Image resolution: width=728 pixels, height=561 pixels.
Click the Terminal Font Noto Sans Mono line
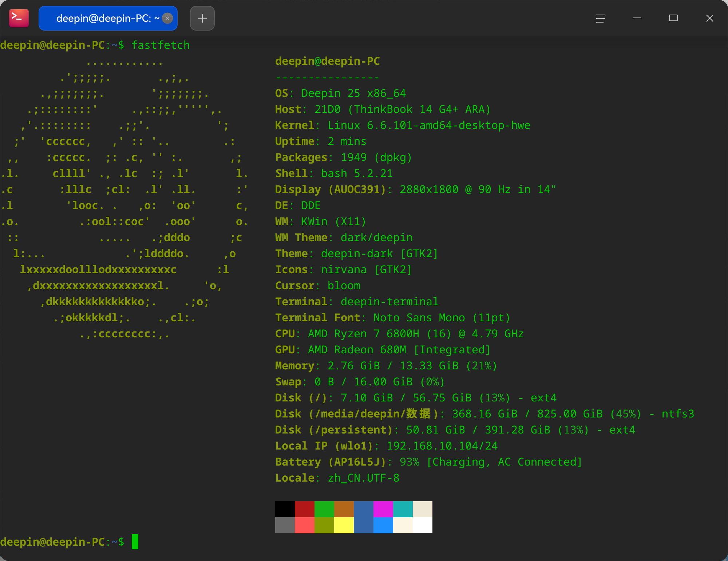393,318
